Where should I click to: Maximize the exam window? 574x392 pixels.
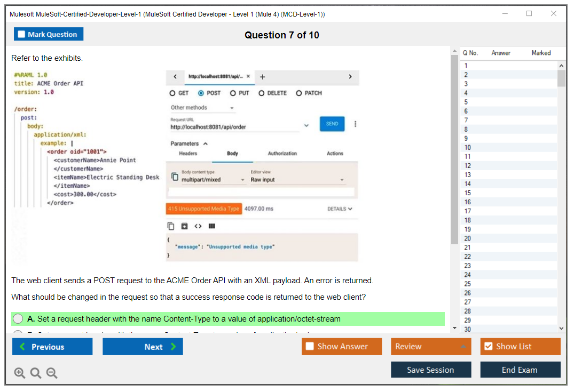529,14
